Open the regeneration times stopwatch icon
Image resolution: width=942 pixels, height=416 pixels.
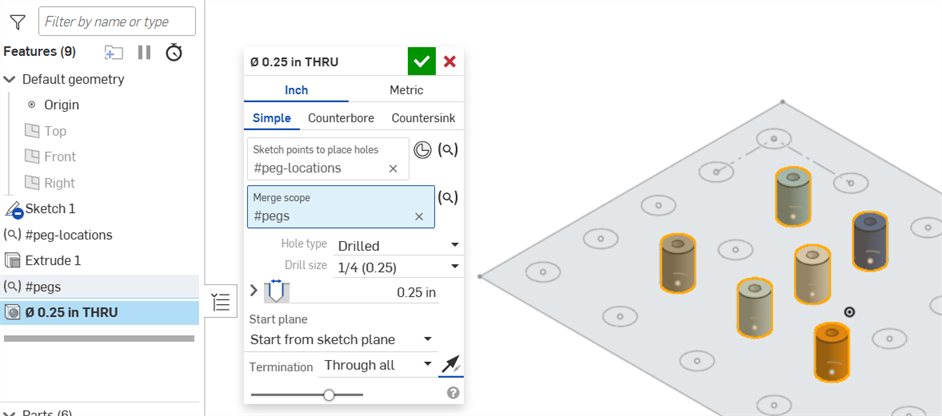(174, 52)
